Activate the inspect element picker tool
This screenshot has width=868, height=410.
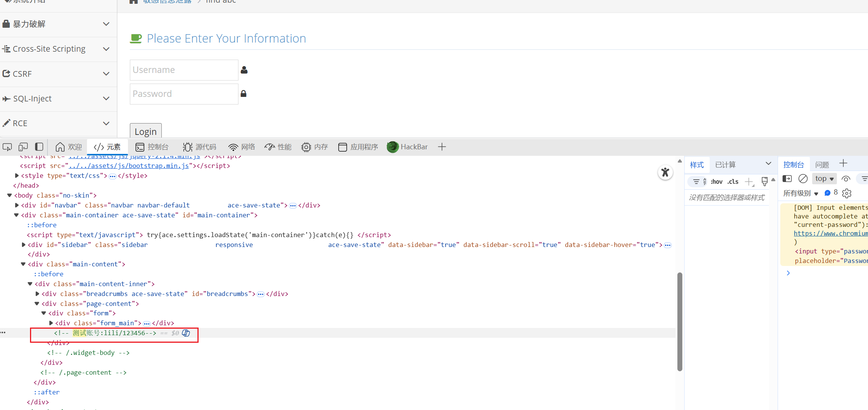7,147
